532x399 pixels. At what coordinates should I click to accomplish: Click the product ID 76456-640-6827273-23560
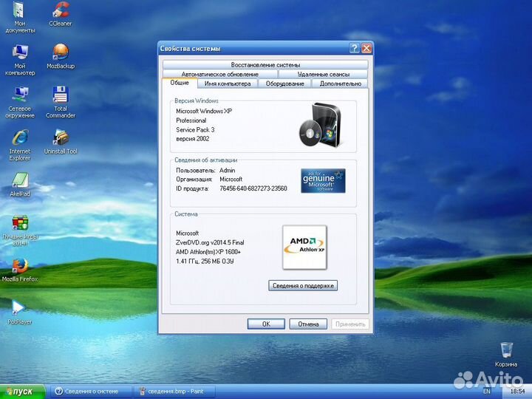tap(253, 188)
